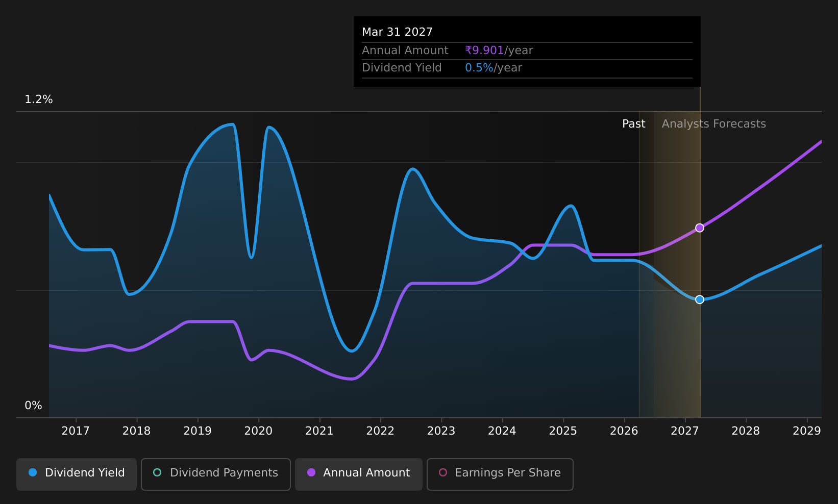This screenshot has width=838, height=504.
Task: Click the blue Dividend Yield data point marker
Action: pyautogui.click(x=700, y=299)
